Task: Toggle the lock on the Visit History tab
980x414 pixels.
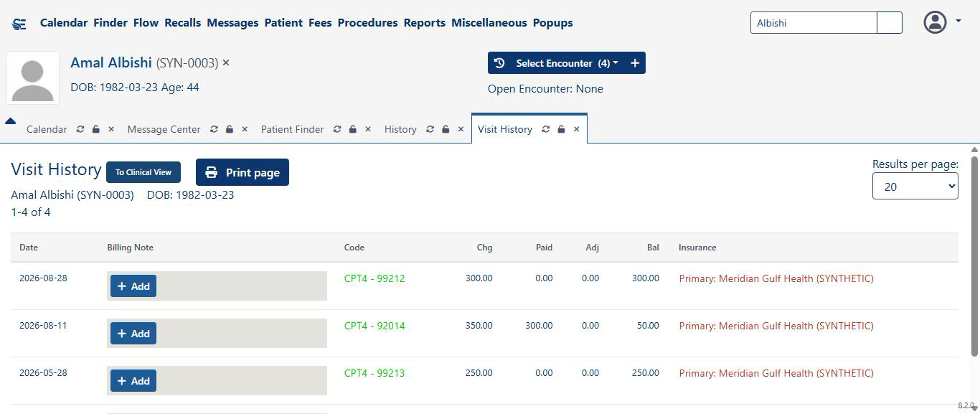Action: (x=561, y=129)
